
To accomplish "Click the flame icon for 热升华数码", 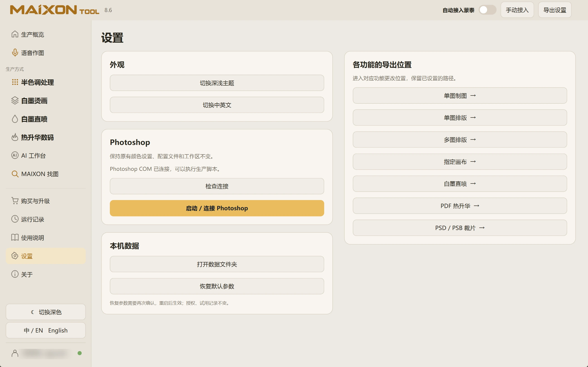I will point(15,137).
